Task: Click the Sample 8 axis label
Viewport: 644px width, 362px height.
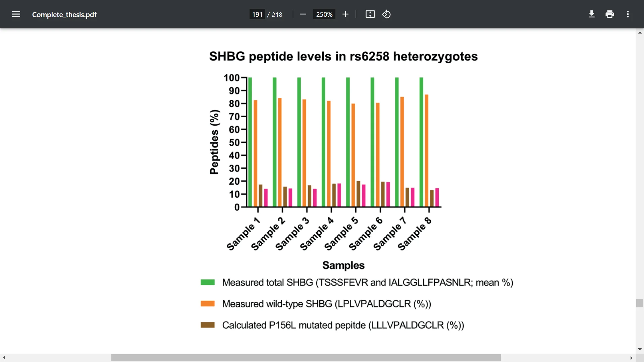Action: point(415,234)
